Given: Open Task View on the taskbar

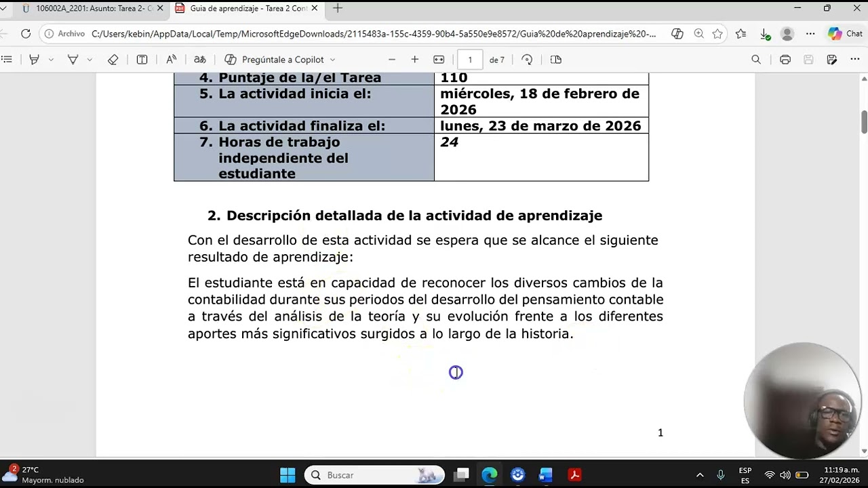Looking at the screenshot, I should tap(462, 475).
